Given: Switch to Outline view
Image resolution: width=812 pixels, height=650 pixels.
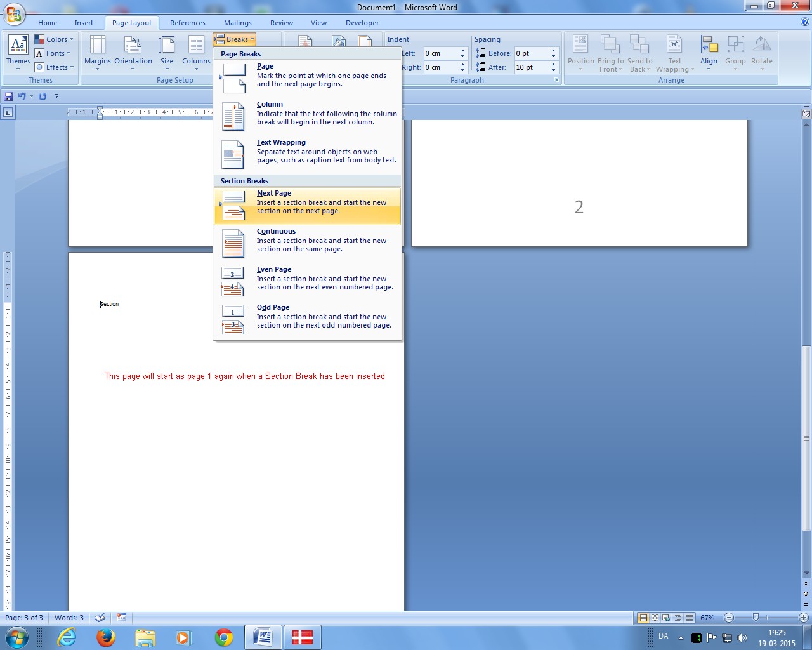Looking at the screenshot, I should coord(678,618).
